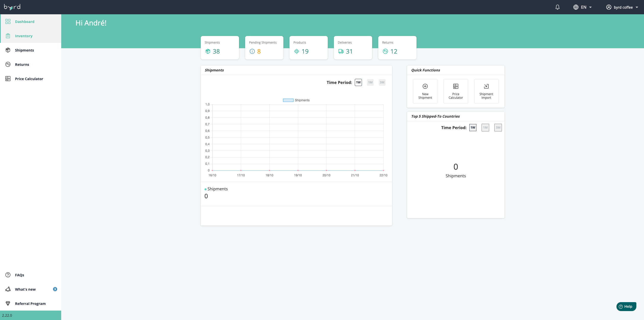Open the Price Calculator quick function tile

coord(456,91)
